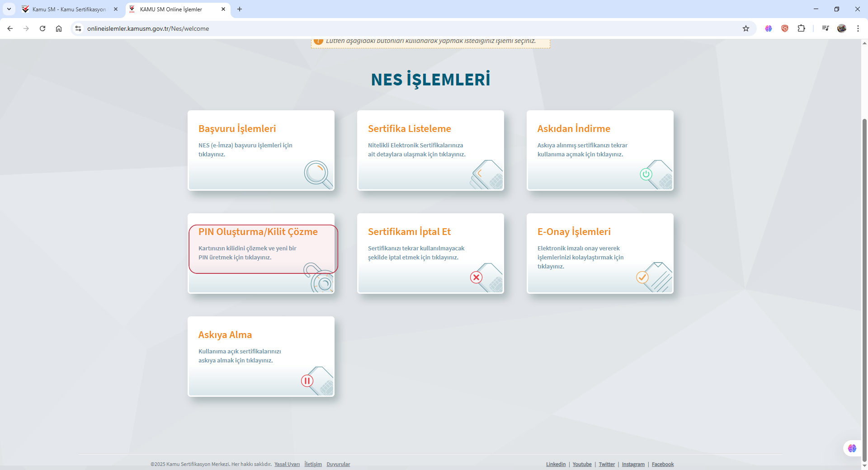Open the Yasal Uyarı footer link
The height and width of the screenshot is (470, 868).
pyautogui.click(x=287, y=464)
